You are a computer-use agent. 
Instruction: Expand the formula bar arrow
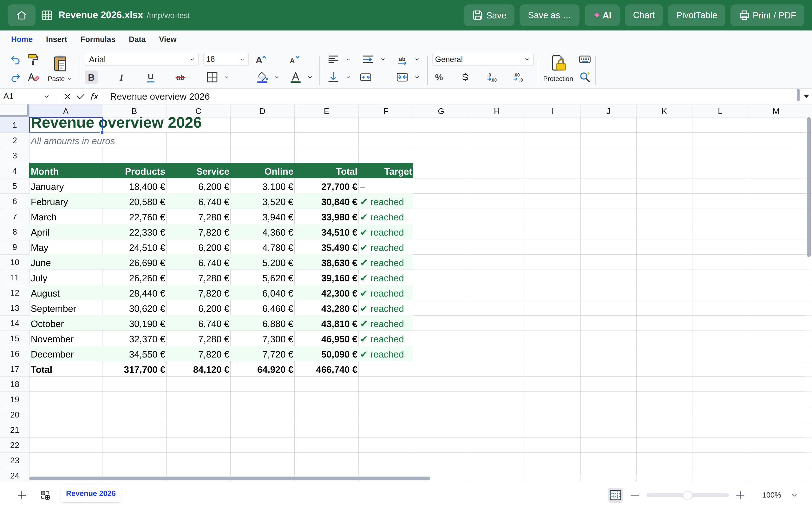point(806,97)
